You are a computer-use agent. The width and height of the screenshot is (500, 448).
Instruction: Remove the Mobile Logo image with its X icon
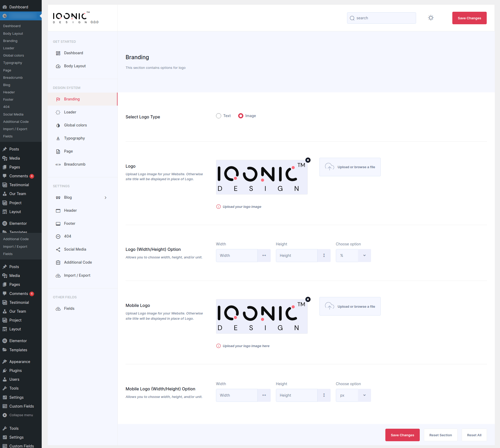point(308,299)
